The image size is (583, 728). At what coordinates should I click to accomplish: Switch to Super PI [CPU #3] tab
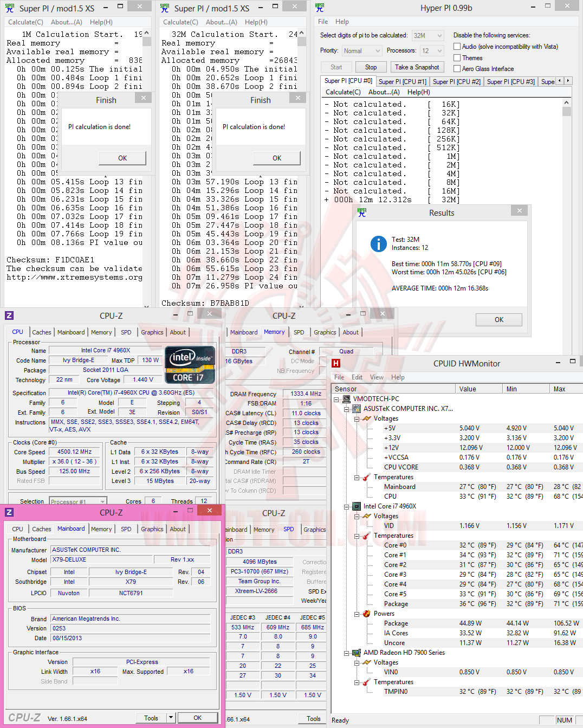510,82
